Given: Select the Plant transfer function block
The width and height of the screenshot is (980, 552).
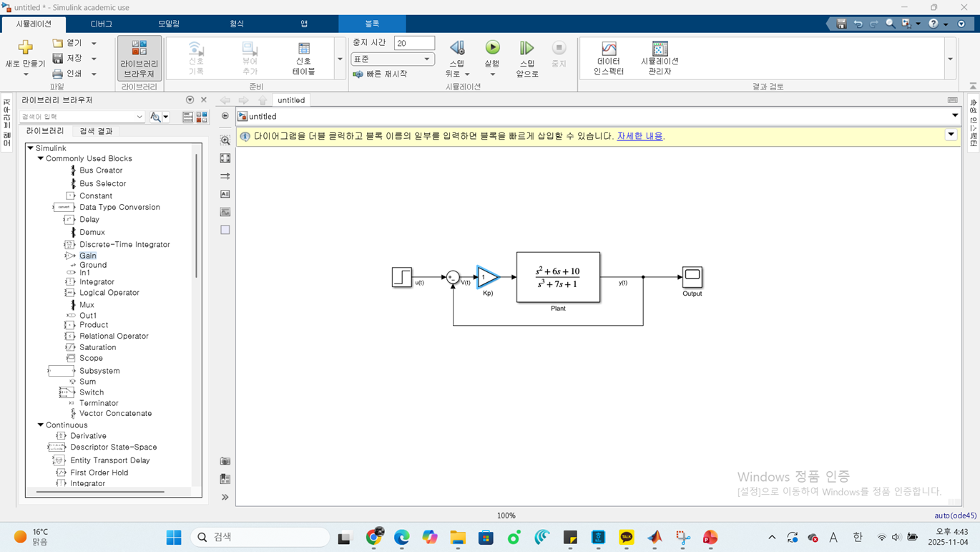Looking at the screenshot, I should tap(558, 277).
